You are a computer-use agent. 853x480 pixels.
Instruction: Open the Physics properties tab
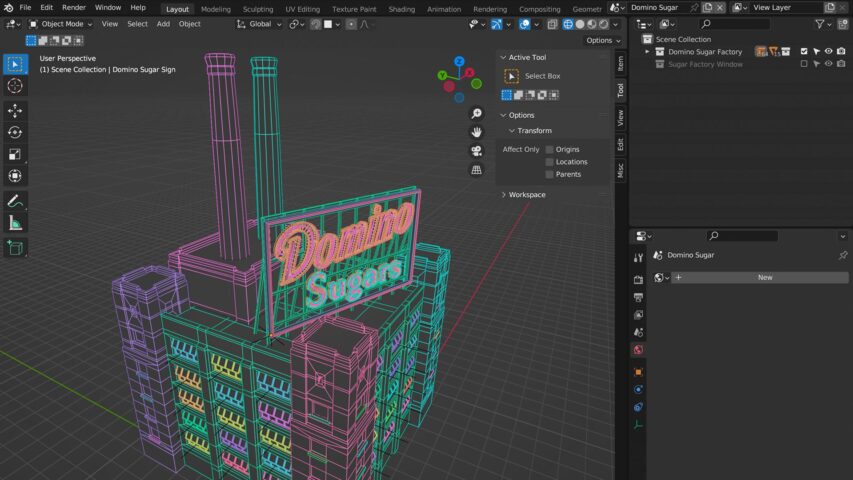(x=638, y=390)
